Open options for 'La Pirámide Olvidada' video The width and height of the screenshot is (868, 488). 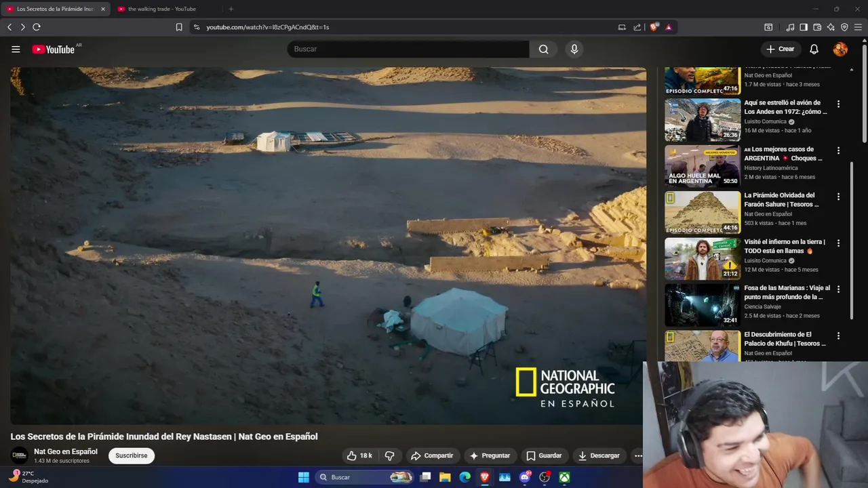838,197
